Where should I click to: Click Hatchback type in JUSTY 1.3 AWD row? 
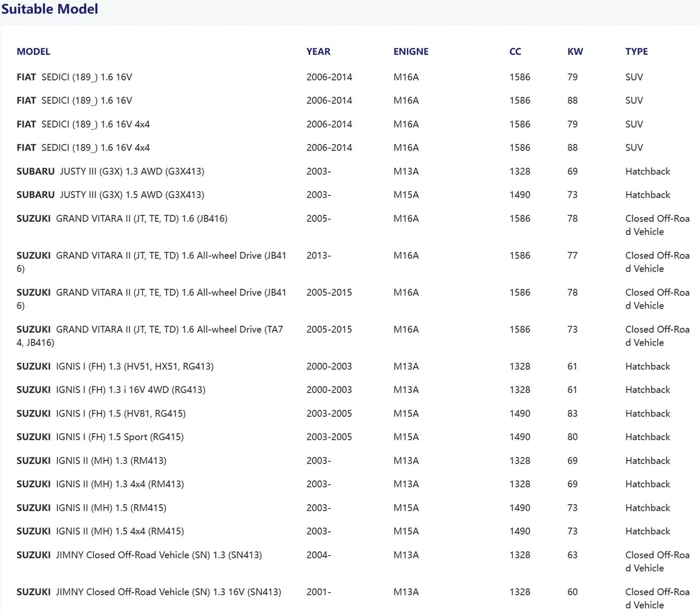pos(647,172)
